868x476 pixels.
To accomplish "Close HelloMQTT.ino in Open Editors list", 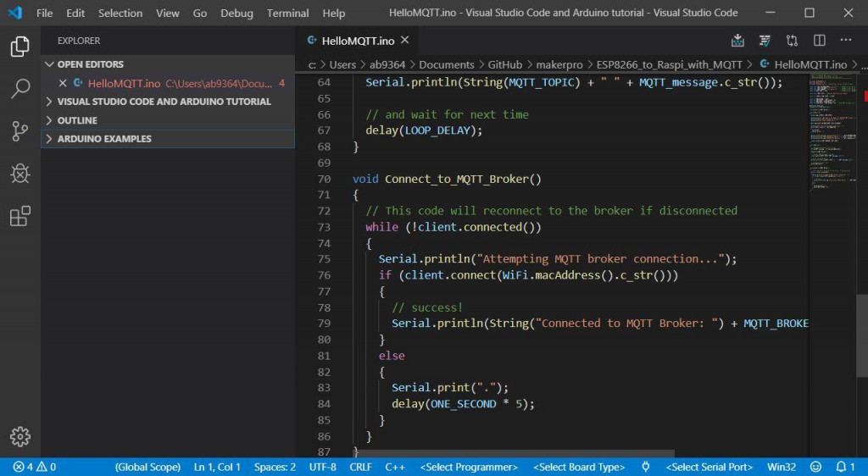I will coord(63,83).
